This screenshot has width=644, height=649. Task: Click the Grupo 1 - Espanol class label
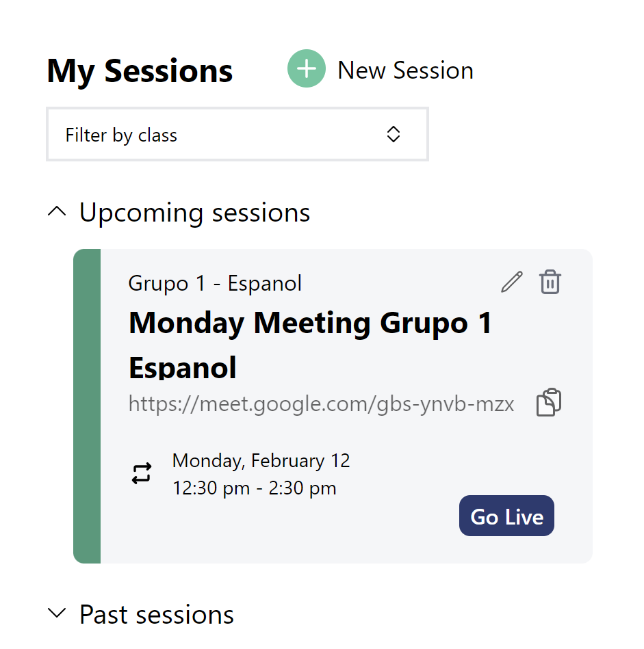tap(215, 283)
